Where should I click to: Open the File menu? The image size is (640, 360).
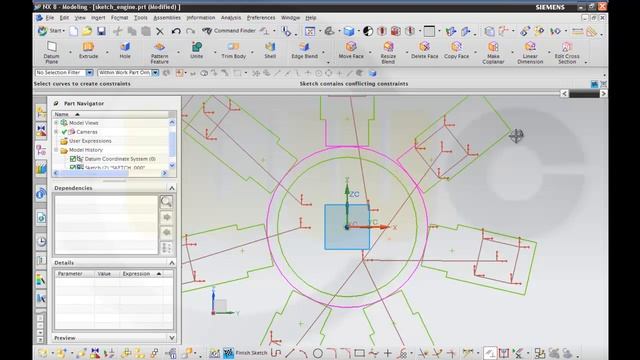tap(49, 18)
